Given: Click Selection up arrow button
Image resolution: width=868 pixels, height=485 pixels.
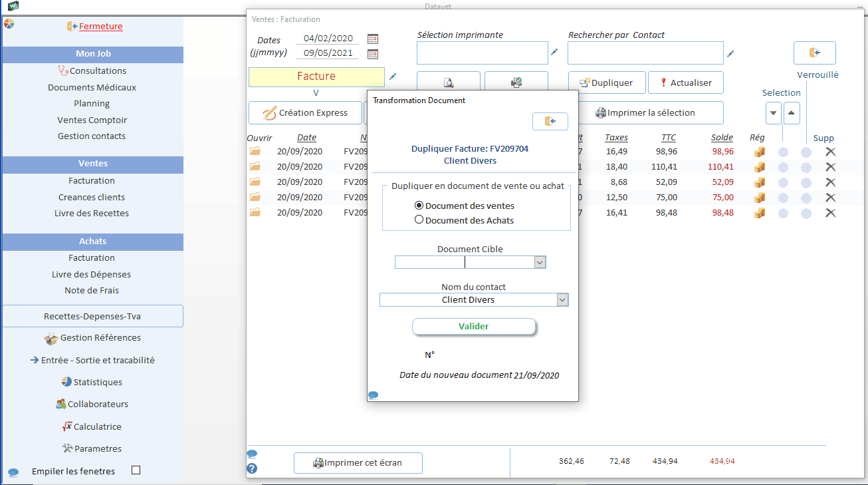Looking at the screenshot, I should [x=791, y=112].
